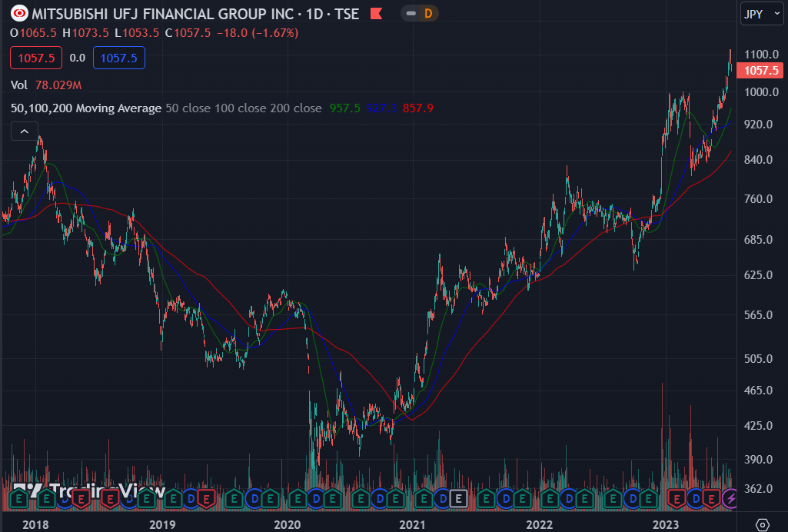The height and width of the screenshot is (532, 788).
Task: Click the gray square E earnings marker
Action: point(458,499)
